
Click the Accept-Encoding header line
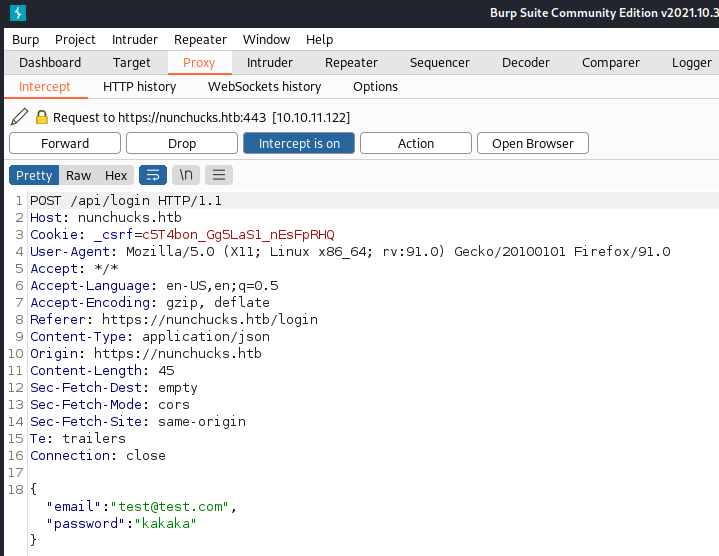[150, 303]
